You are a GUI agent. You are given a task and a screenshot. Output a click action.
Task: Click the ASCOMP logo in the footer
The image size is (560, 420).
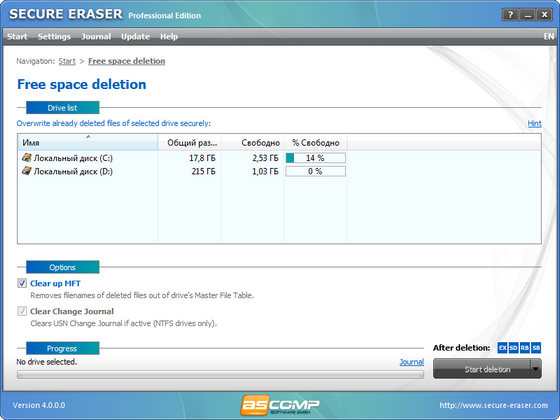pos(280,405)
